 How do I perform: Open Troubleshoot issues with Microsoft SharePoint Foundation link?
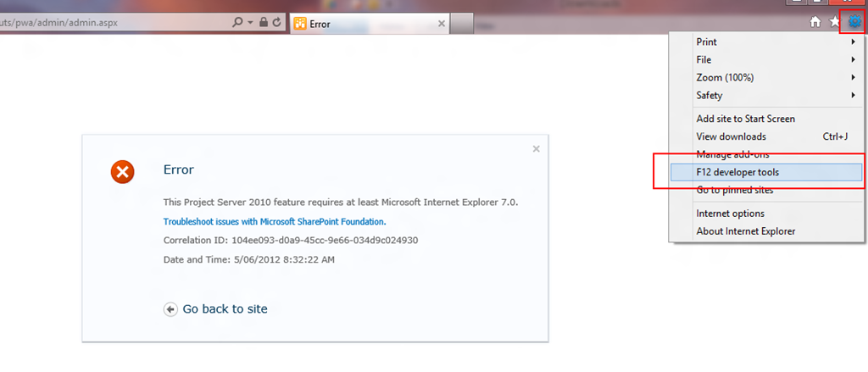point(275,221)
